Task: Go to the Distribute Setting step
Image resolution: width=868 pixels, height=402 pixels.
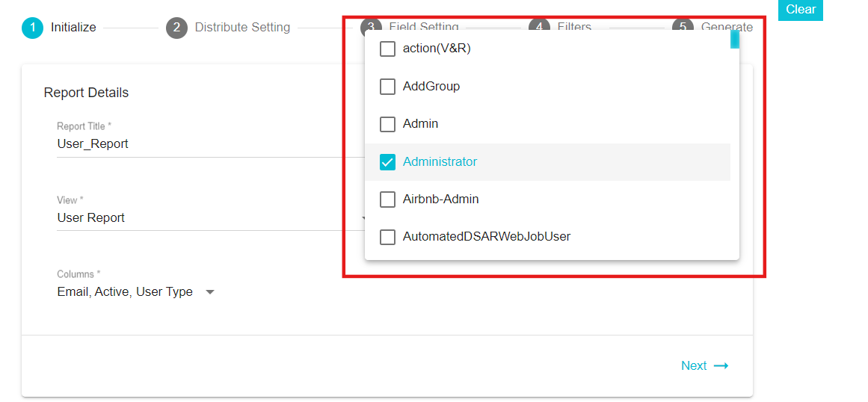Action: pyautogui.click(x=242, y=27)
